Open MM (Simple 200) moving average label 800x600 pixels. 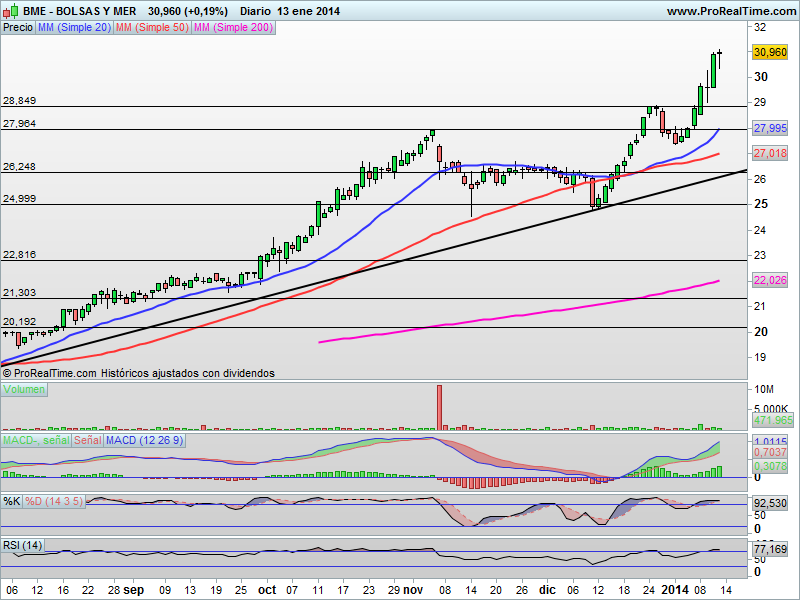click(233, 28)
